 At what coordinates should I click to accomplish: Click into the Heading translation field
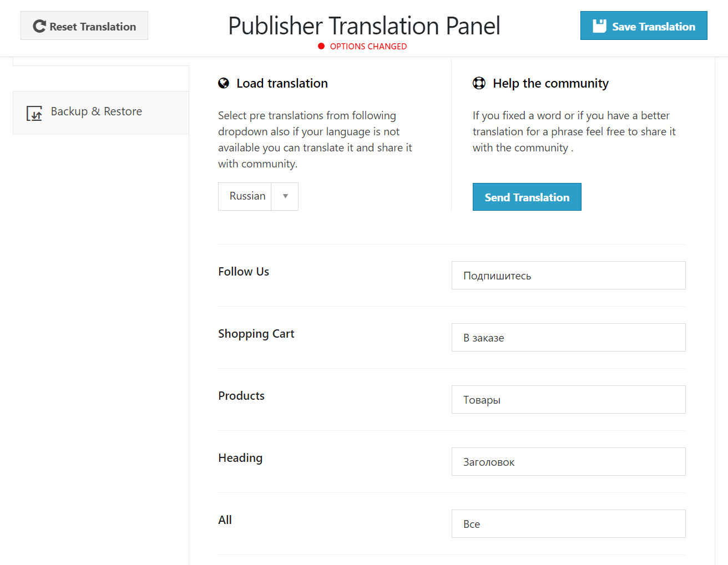click(x=568, y=462)
